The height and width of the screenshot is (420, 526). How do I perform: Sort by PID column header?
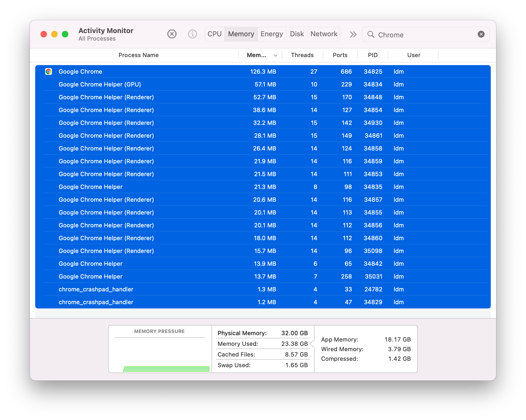373,55
